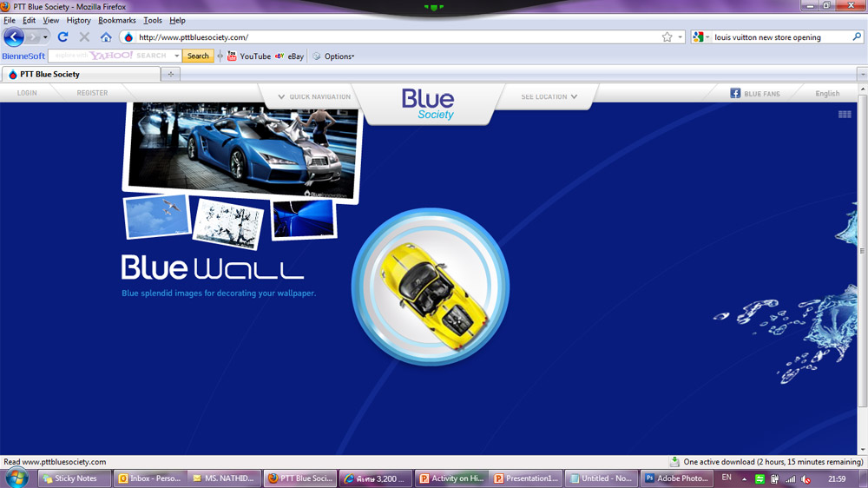Viewport: 868px width, 488px height.
Task: Click the yellow car circular button
Action: pyautogui.click(x=431, y=287)
